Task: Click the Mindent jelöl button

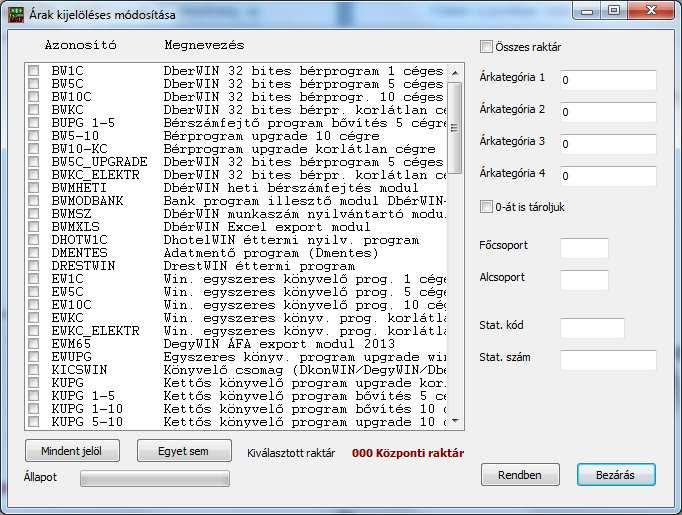Action: (x=72, y=451)
